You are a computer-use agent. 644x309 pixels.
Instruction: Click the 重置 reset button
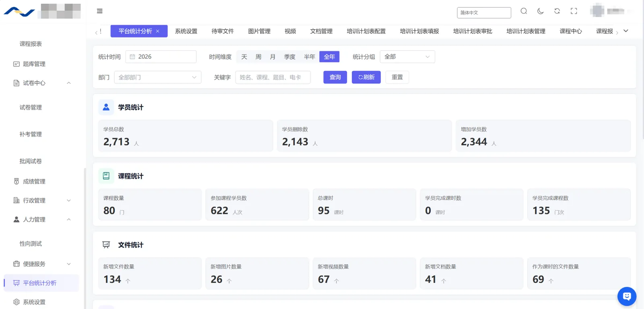[397, 77]
